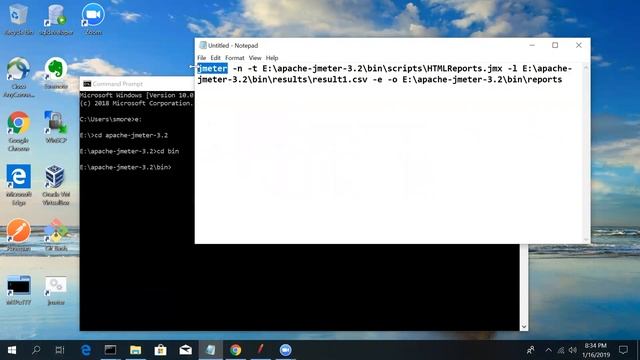Open the File menu in Notepad
The height and width of the screenshot is (360, 640).
coord(202,58)
